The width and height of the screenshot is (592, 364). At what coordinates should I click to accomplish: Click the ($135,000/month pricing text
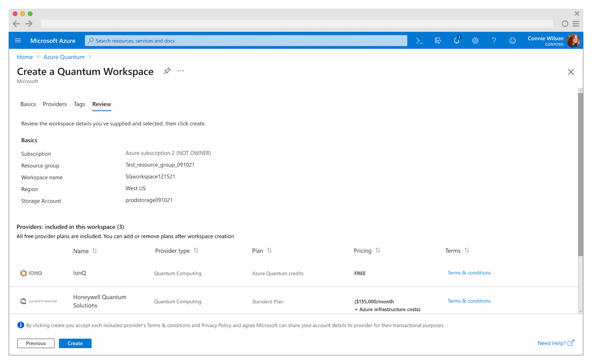coord(374,302)
